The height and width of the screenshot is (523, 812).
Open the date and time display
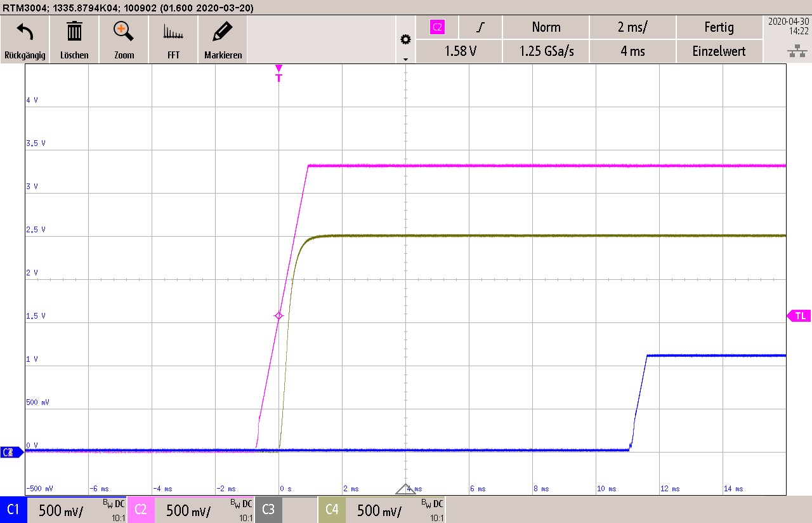[x=788, y=25]
